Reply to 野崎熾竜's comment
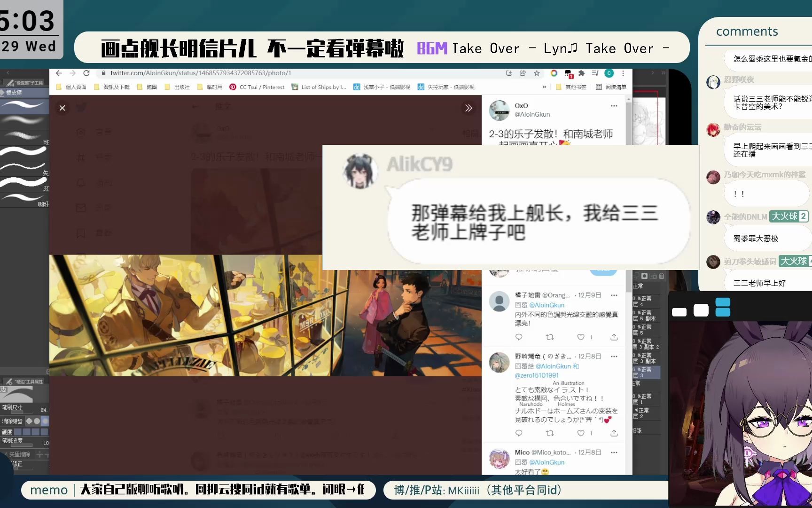The height and width of the screenshot is (508, 812). click(x=519, y=433)
